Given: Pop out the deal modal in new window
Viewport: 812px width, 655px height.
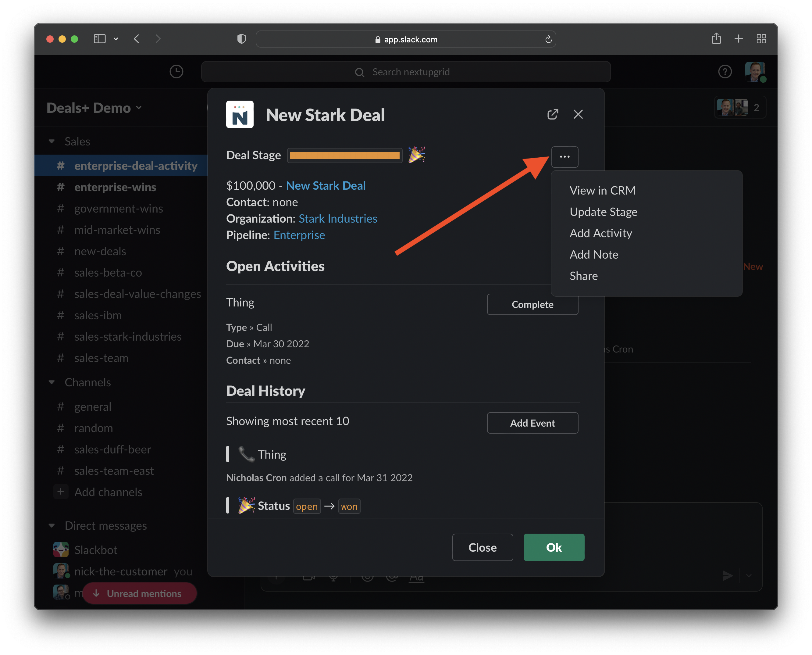Looking at the screenshot, I should (553, 114).
